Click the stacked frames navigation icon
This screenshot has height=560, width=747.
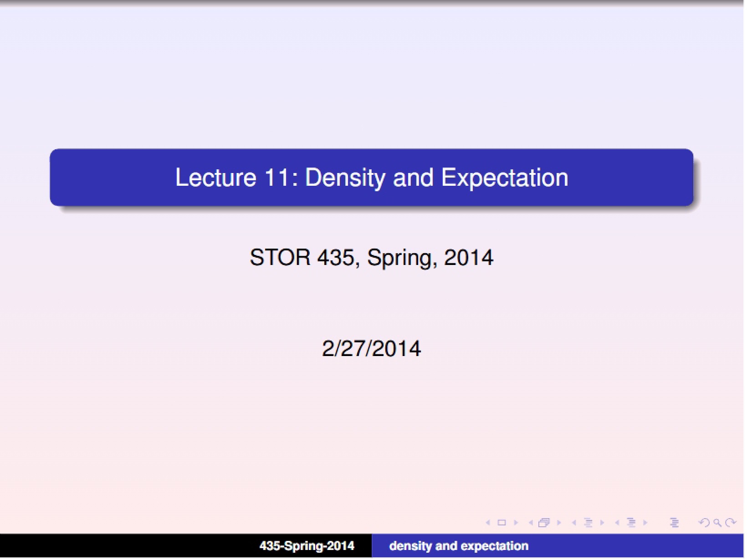(x=544, y=523)
